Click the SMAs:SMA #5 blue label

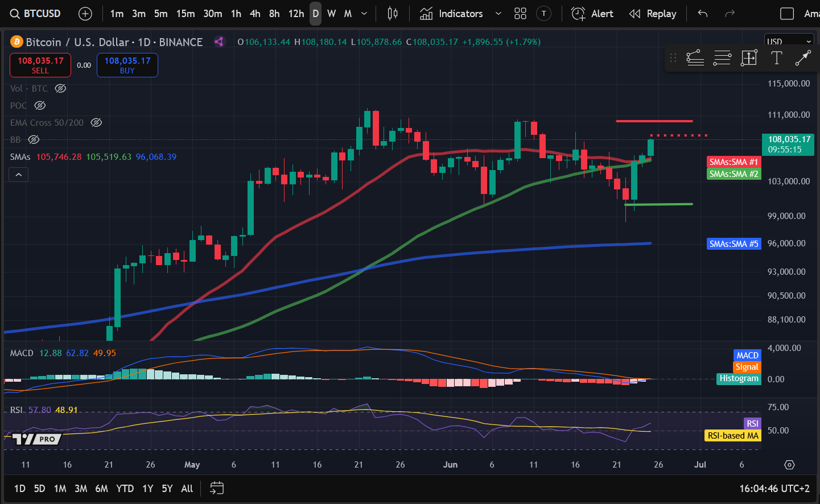pos(734,244)
